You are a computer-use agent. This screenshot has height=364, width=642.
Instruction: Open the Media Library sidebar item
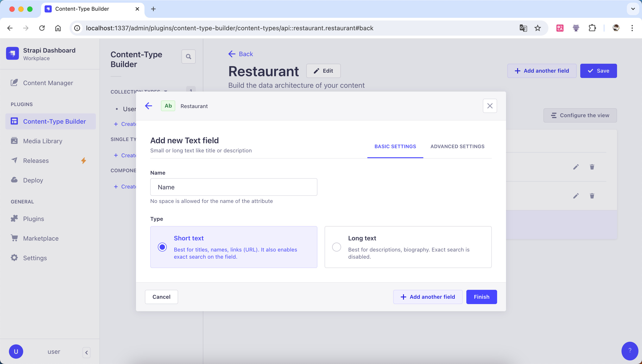43,141
